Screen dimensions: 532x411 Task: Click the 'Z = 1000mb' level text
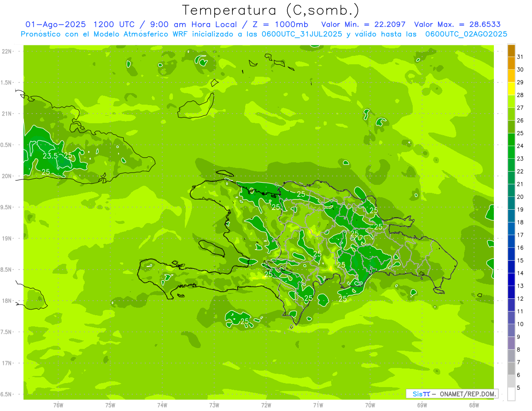click(x=283, y=24)
